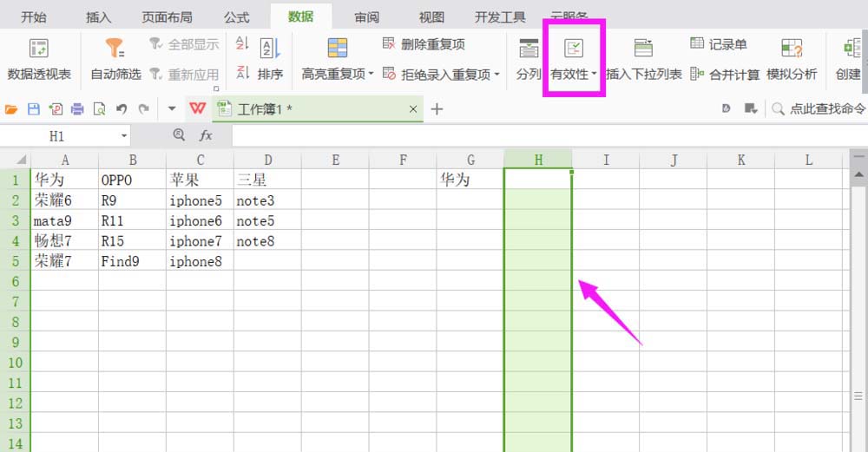Image resolution: width=868 pixels, height=452 pixels.
Task: Click the save icon in quick toolbar
Action: [34, 109]
